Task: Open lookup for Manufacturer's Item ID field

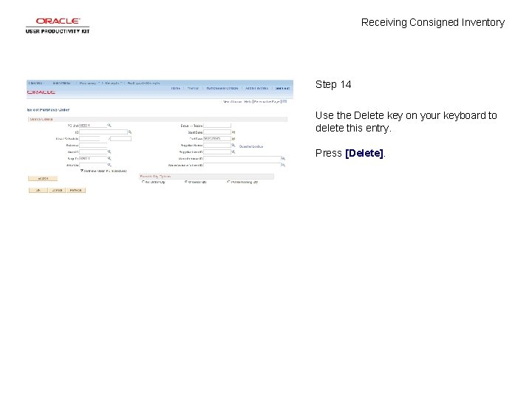Action: (283, 165)
